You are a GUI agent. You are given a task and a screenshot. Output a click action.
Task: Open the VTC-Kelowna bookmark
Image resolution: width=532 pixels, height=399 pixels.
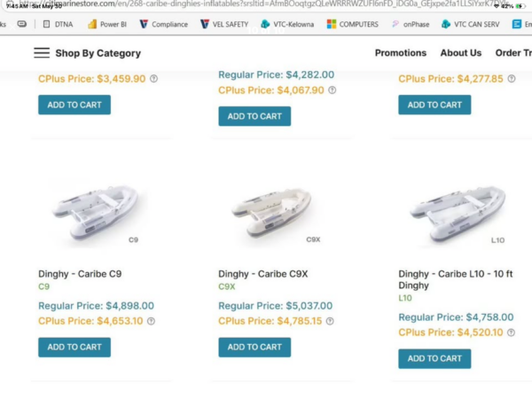287,25
